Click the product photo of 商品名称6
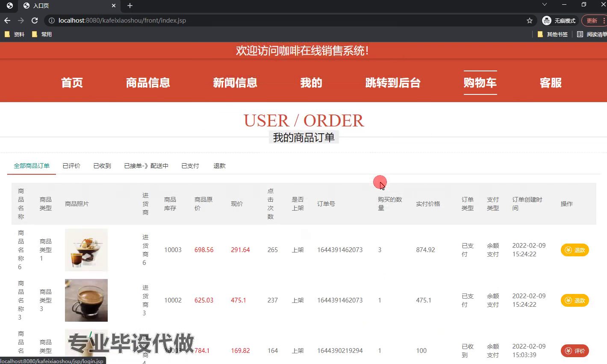Image resolution: width=607 pixels, height=364 pixels. 86,250
